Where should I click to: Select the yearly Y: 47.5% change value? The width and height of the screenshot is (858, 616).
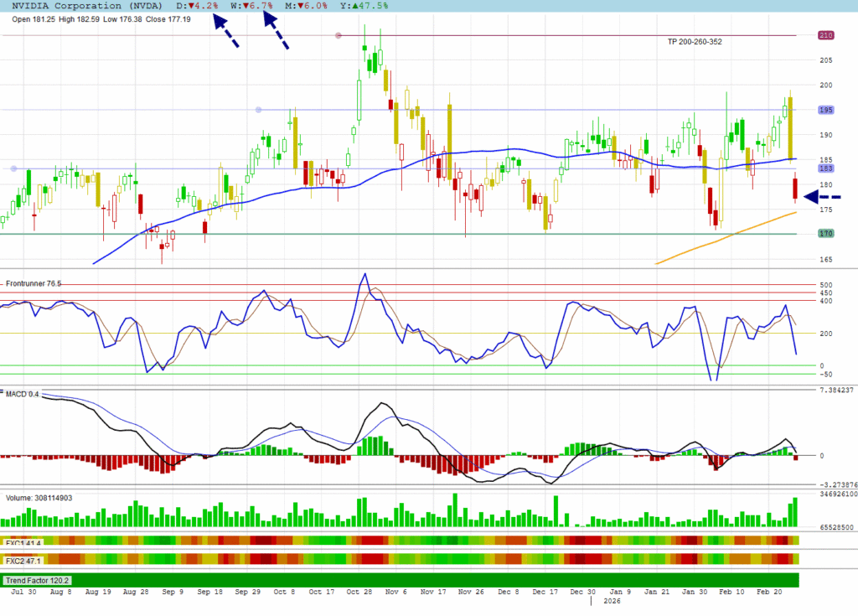(361, 6)
